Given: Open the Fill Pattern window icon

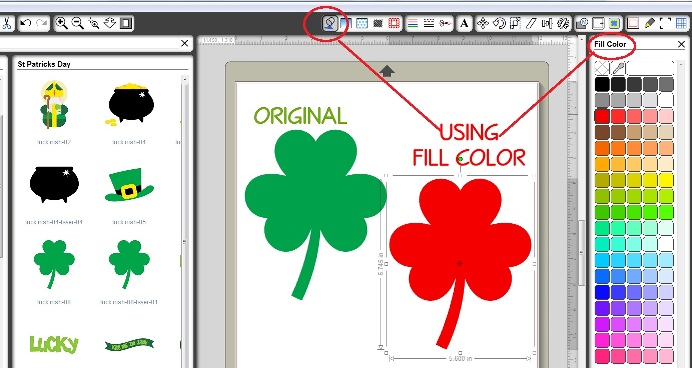Looking at the screenshot, I should tap(362, 23).
